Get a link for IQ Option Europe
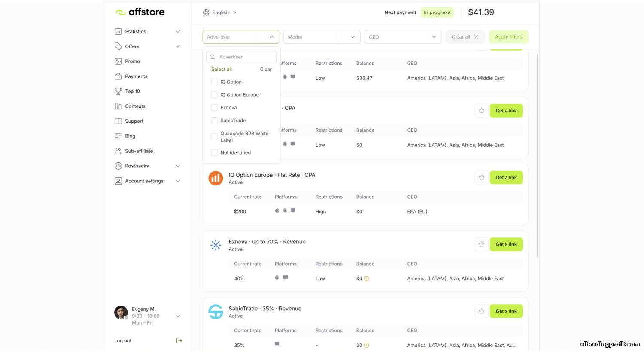 tap(506, 178)
